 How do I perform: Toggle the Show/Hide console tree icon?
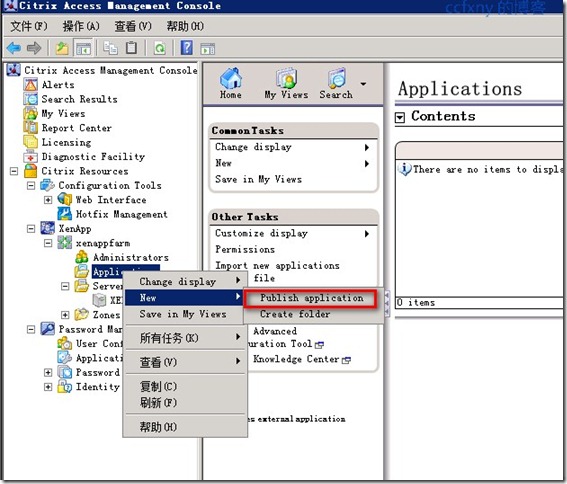pyautogui.click(x=83, y=48)
